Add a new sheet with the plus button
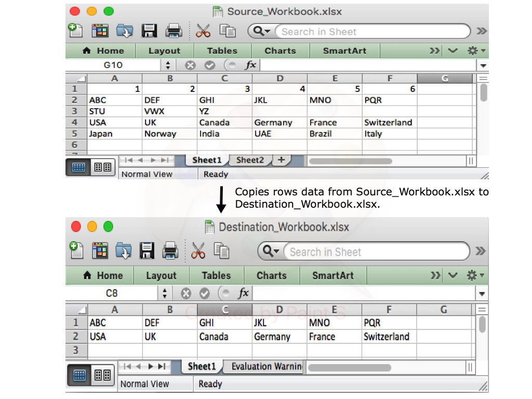This screenshot has height=399, width=532. (x=281, y=160)
